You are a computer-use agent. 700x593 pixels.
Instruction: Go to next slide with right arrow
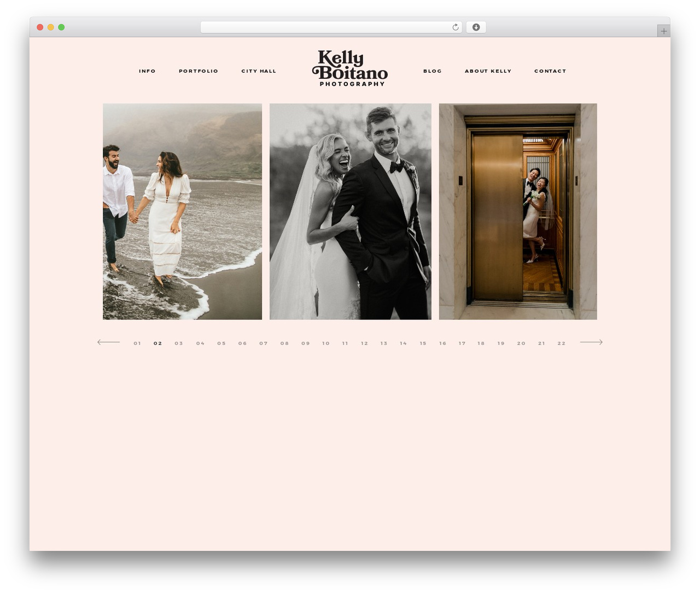tap(591, 342)
